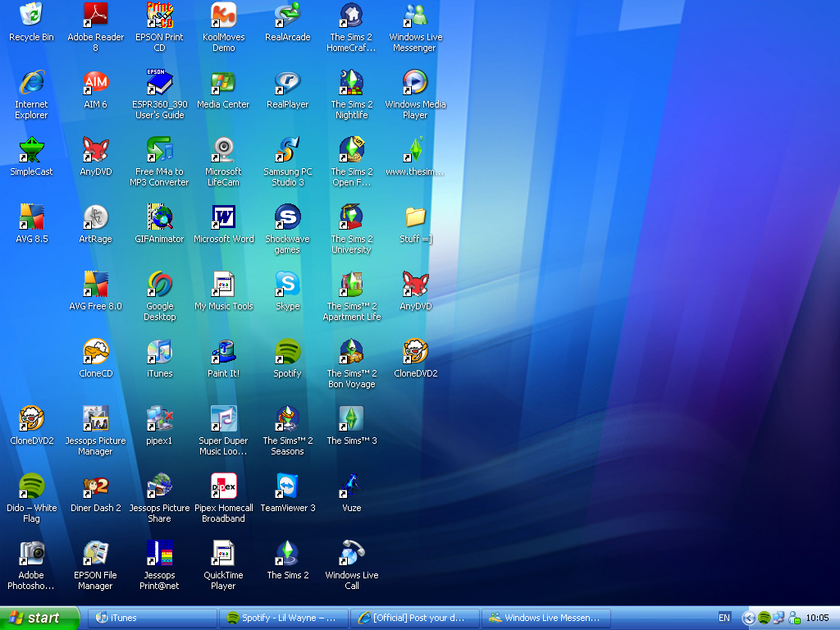The height and width of the screenshot is (630, 840).
Task: Switch to the iTunes taskbar window
Action: (x=153, y=618)
